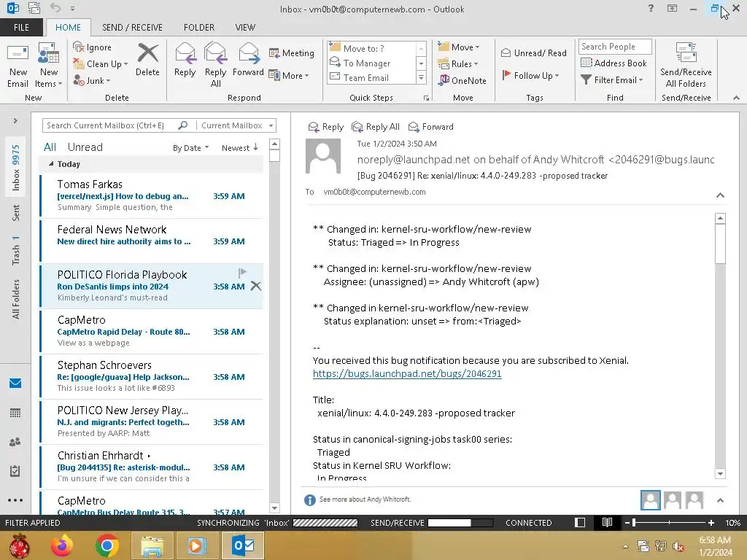Open the New Items menu
Viewport: 747px width, 560px height.
click(x=49, y=66)
